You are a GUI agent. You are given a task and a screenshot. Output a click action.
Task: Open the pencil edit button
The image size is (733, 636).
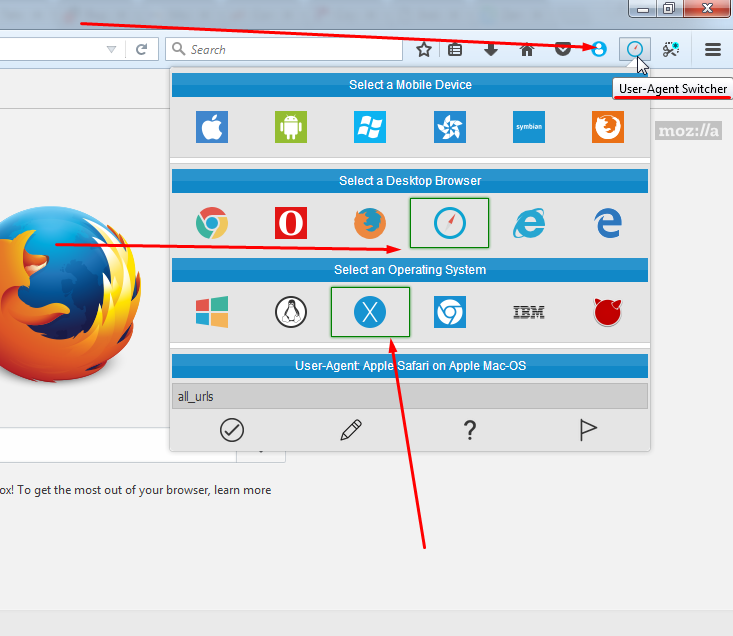pyautogui.click(x=350, y=430)
